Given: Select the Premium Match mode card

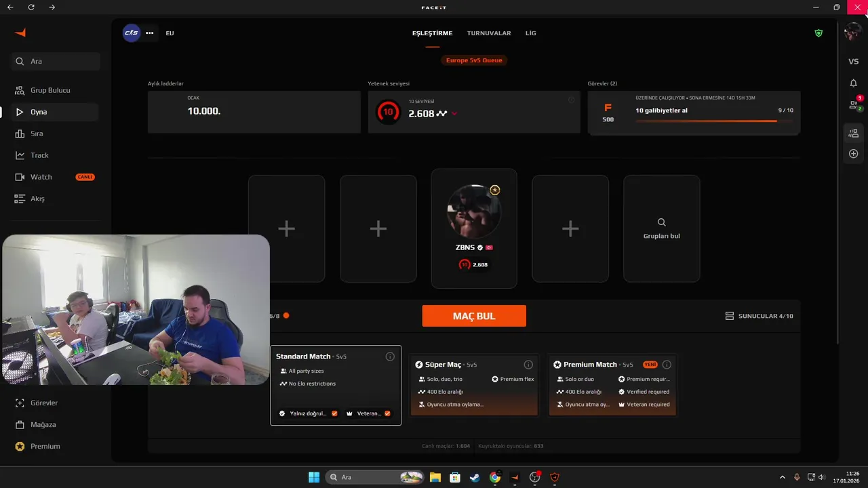Looking at the screenshot, I should coord(612,385).
